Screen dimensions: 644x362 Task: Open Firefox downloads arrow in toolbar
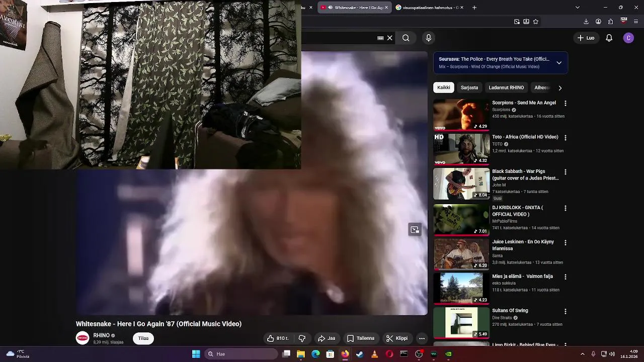(586, 22)
